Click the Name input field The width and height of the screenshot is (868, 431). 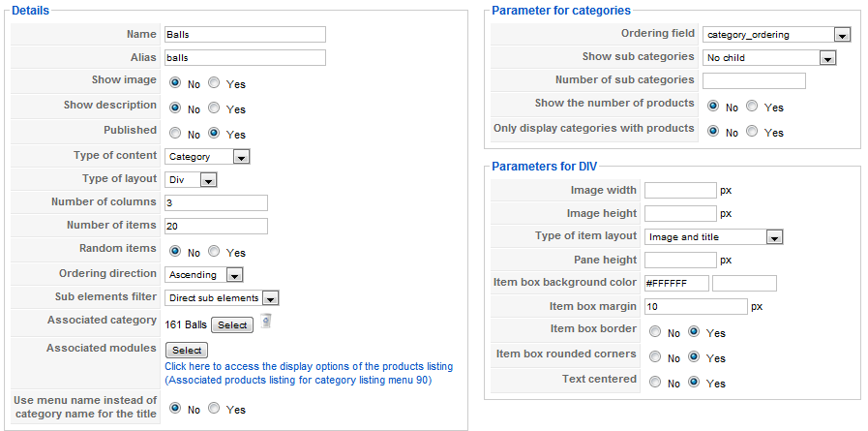[x=245, y=34]
